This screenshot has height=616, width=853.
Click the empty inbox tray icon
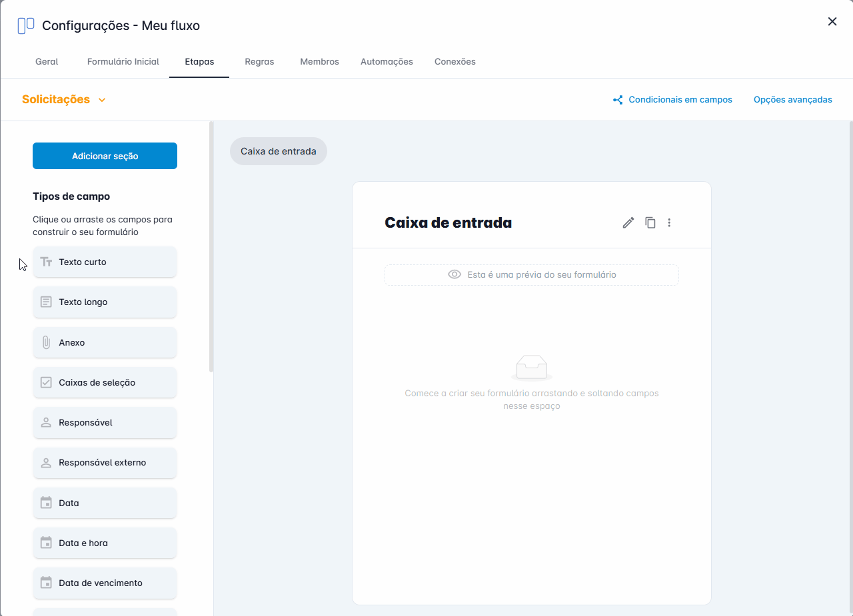pyautogui.click(x=532, y=368)
